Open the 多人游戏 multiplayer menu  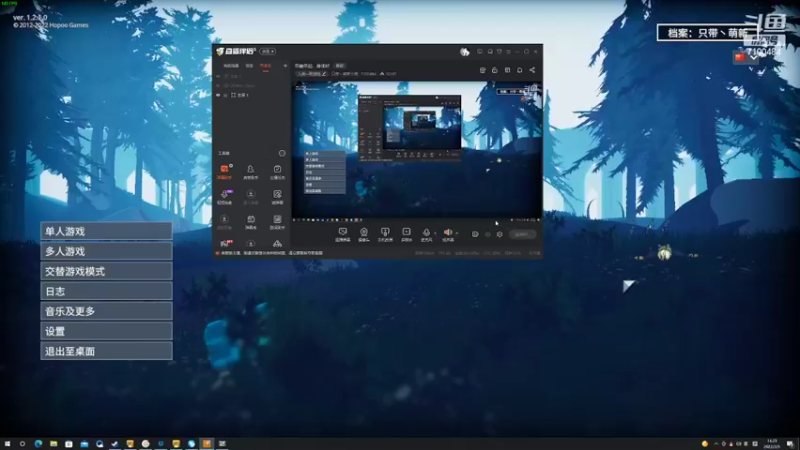pyautogui.click(x=107, y=251)
